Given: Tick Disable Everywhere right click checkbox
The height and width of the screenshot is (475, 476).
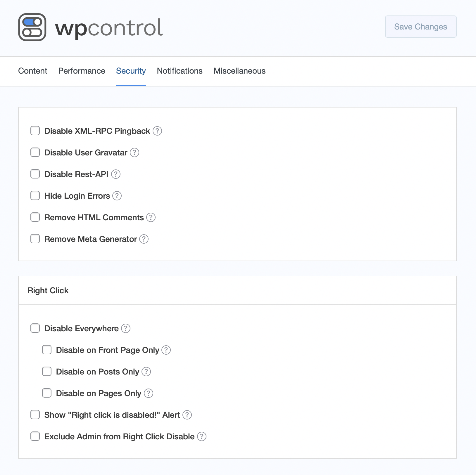Looking at the screenshot, I should point(35,328).
